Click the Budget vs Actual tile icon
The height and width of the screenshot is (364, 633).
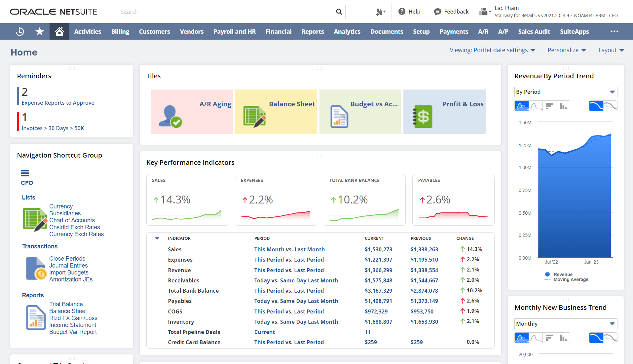click(339, 117)
